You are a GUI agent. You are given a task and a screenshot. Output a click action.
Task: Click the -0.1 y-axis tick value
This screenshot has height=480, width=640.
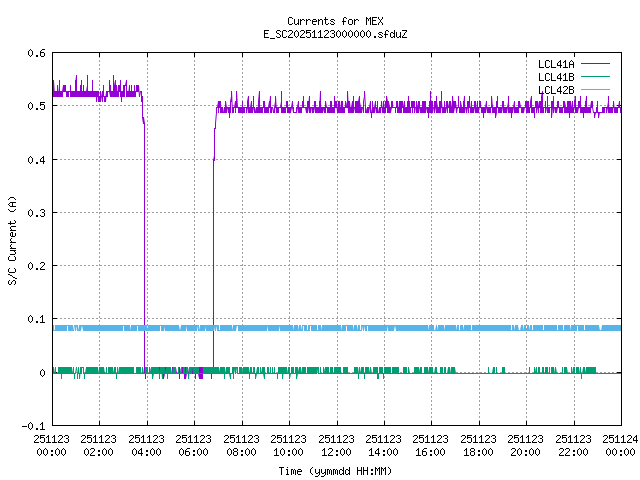coord(33,426)
